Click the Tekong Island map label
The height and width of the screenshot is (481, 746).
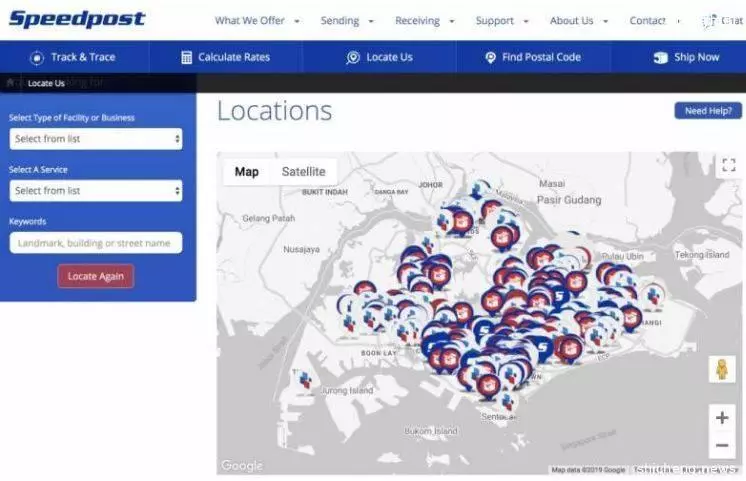pos(702,255)
